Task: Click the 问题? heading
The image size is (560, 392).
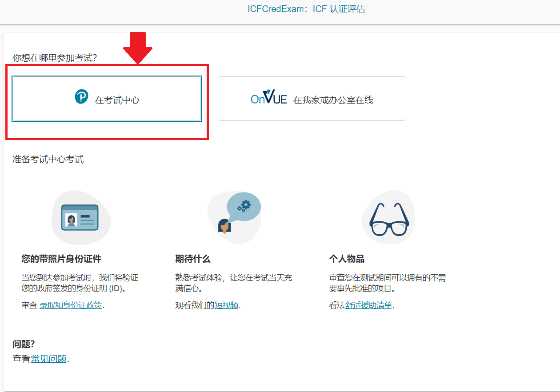Action: pyautogui.click(x=24, y=344)
